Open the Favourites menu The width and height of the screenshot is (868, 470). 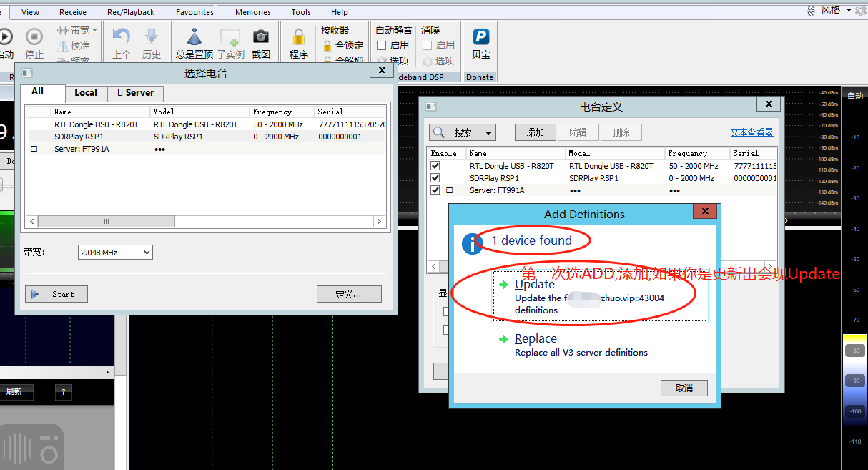(x=194, y=12)
